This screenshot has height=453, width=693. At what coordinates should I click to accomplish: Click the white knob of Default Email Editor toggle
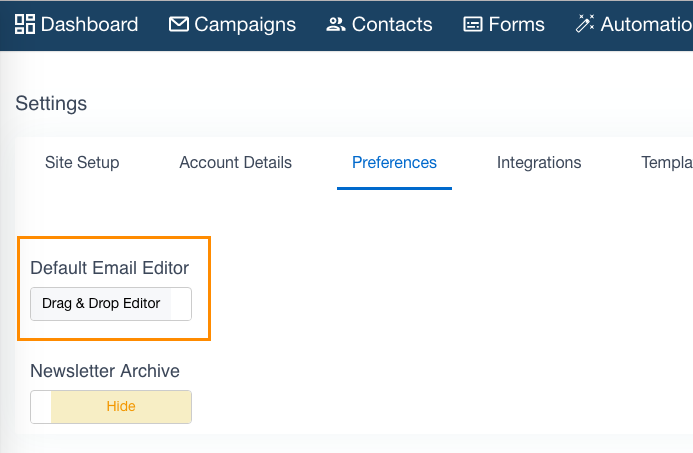click(181, 304)
